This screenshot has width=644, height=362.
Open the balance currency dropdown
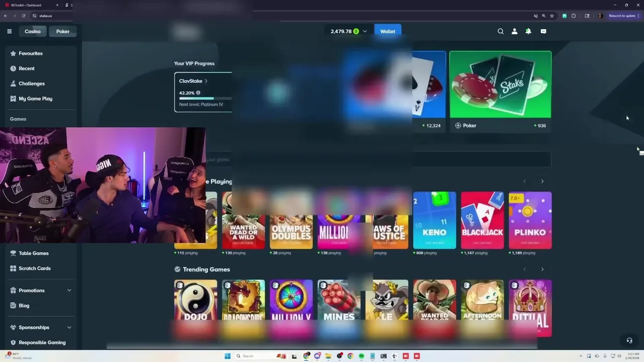365,31
